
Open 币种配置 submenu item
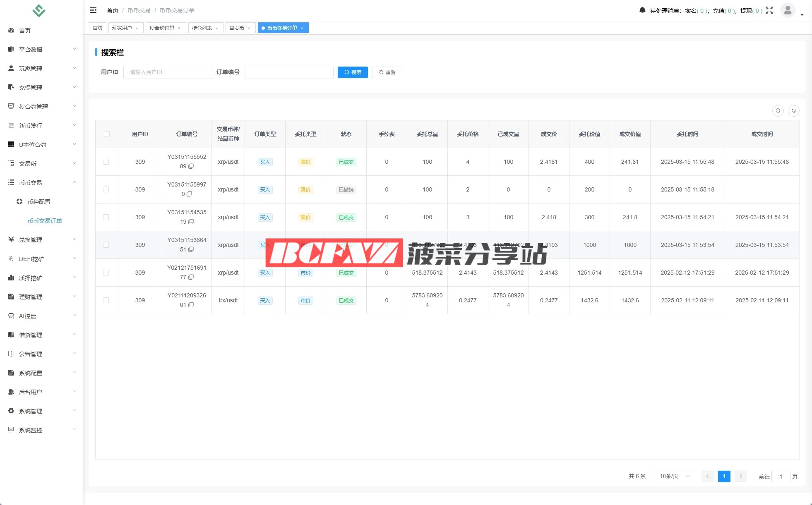pyautogui.click(x=39, y=202)
